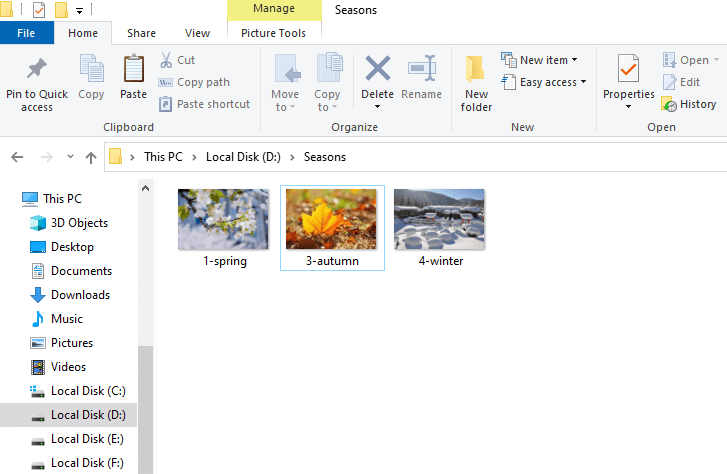727x474 pixels.
Task: Expand the Delete options arrow
Action: (377, 107)
